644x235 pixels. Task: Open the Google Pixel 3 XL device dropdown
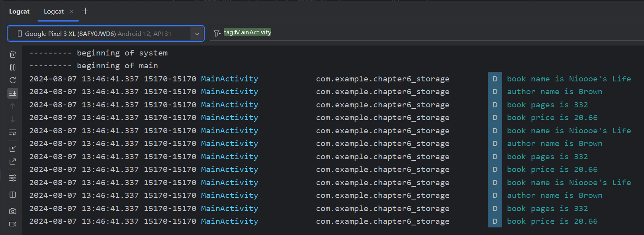tap(98, 34)
